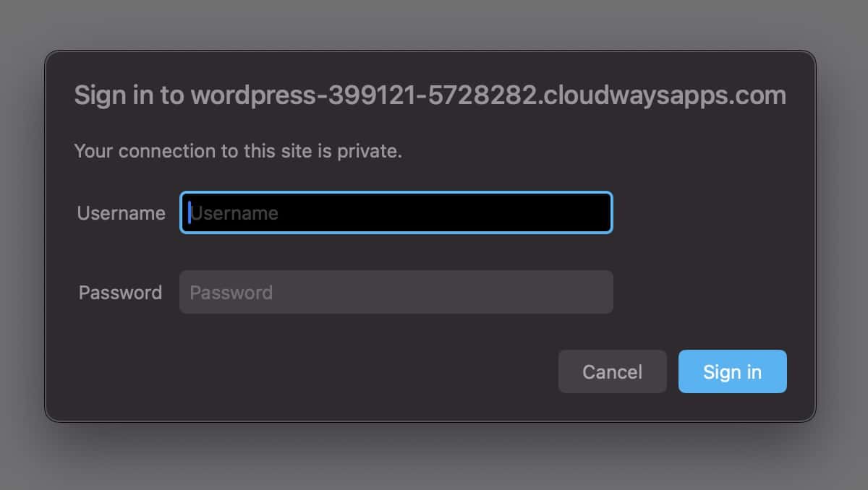
Task: Click the gray "Password" placeholder text
Action: tap(231, 293)
